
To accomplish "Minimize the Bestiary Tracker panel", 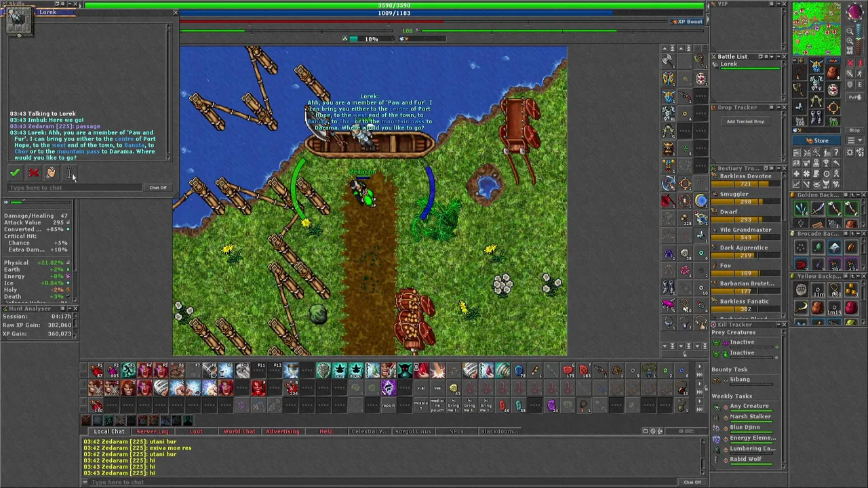I will click(x=778, y=168).
